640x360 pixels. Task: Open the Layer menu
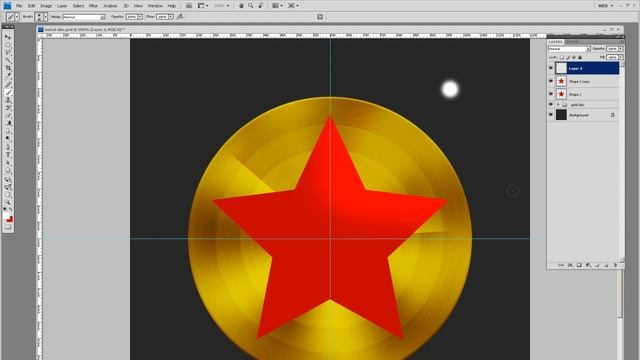click(x=62, y=6)
